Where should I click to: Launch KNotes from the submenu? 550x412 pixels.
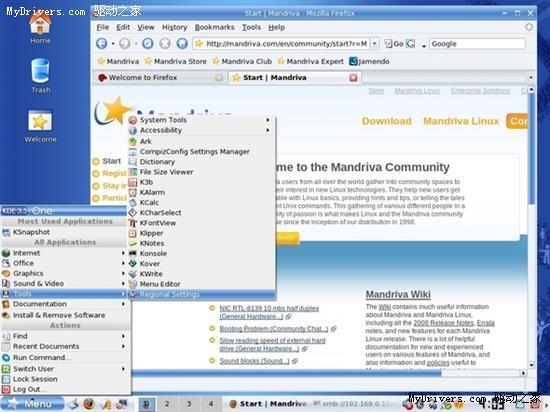coord(201,243)
